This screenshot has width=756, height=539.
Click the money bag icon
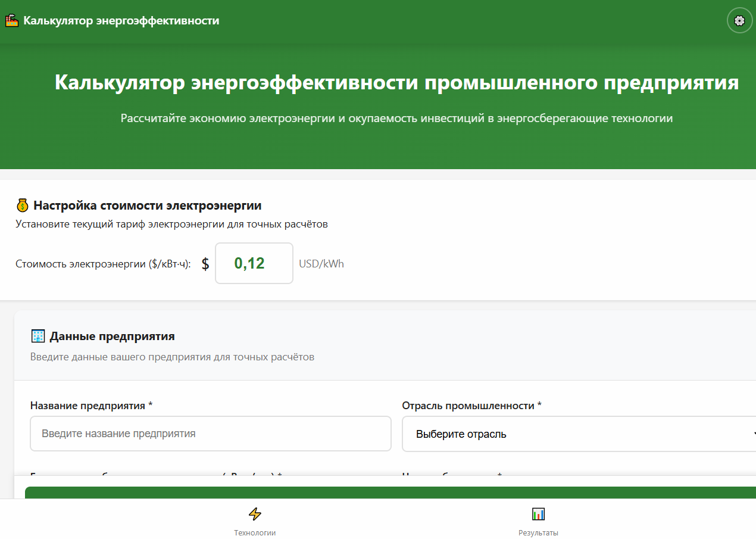22,206
